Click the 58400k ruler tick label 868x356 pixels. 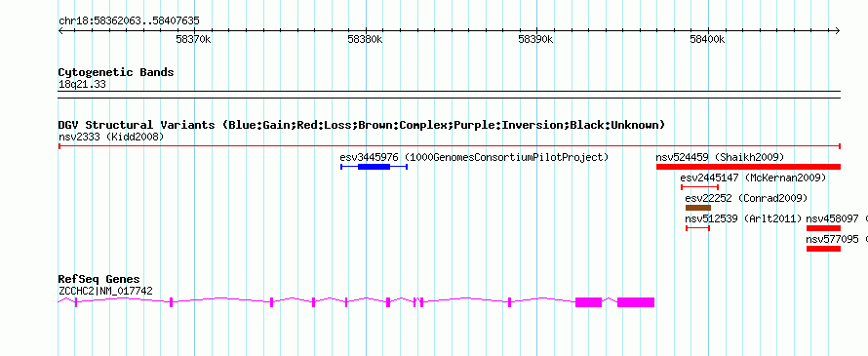pos(707,39)
